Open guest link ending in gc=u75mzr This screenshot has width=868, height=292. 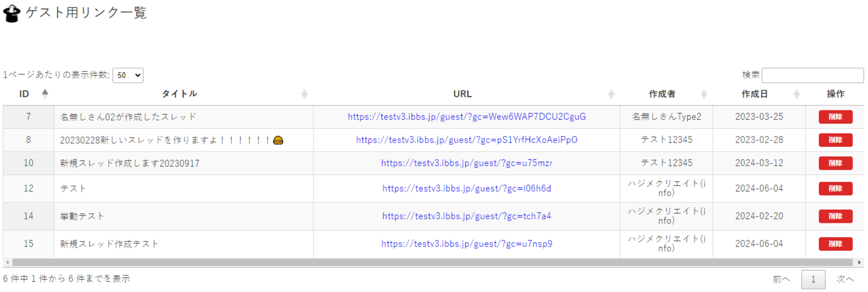[x=466, y=163]
